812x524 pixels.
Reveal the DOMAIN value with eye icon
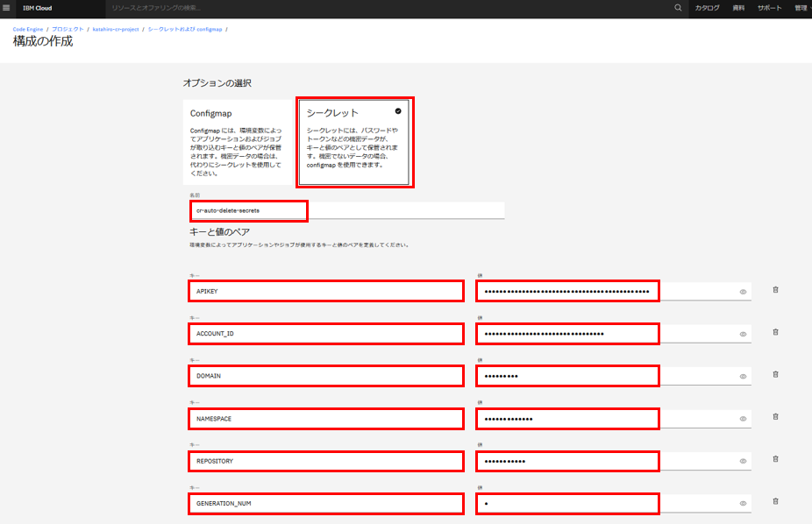point(743,377)
